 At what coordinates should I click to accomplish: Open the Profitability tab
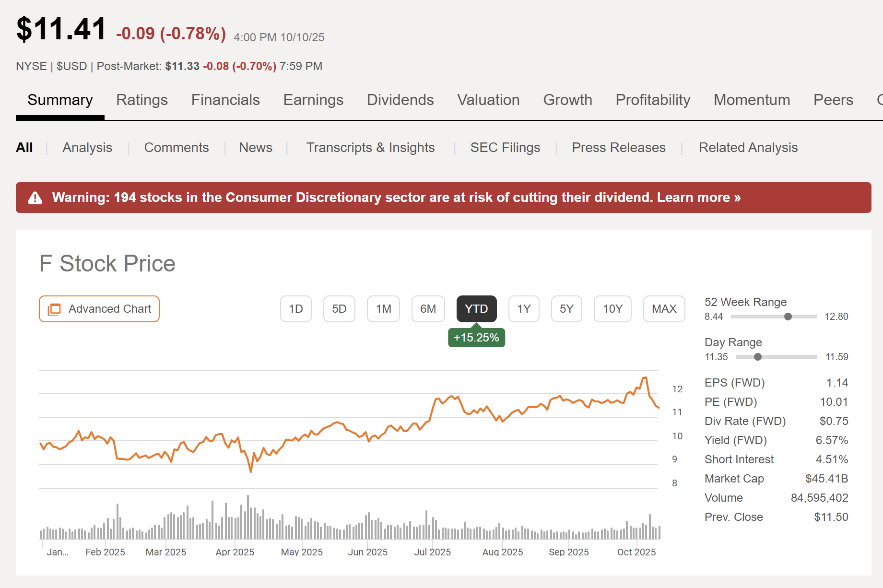click(653, 100)
